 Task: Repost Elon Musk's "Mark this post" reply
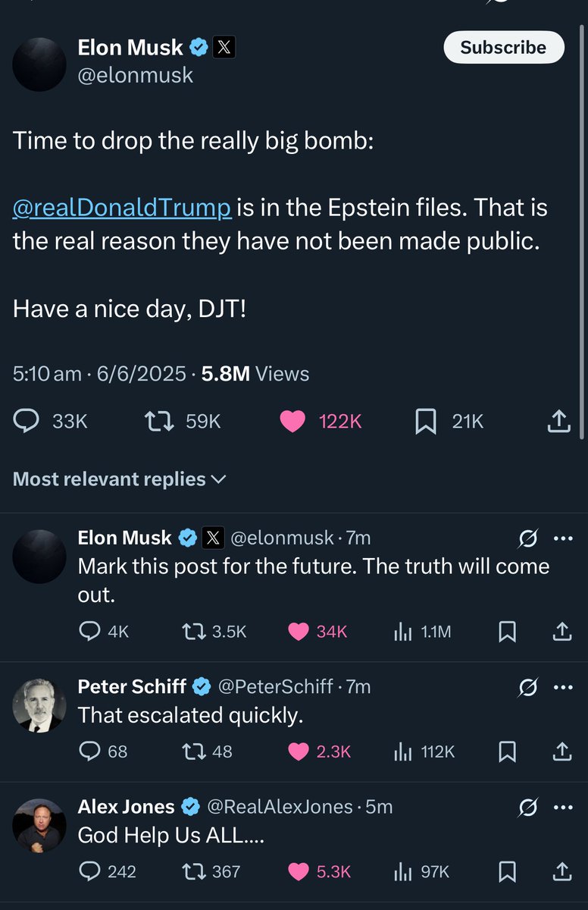point(191,632)
